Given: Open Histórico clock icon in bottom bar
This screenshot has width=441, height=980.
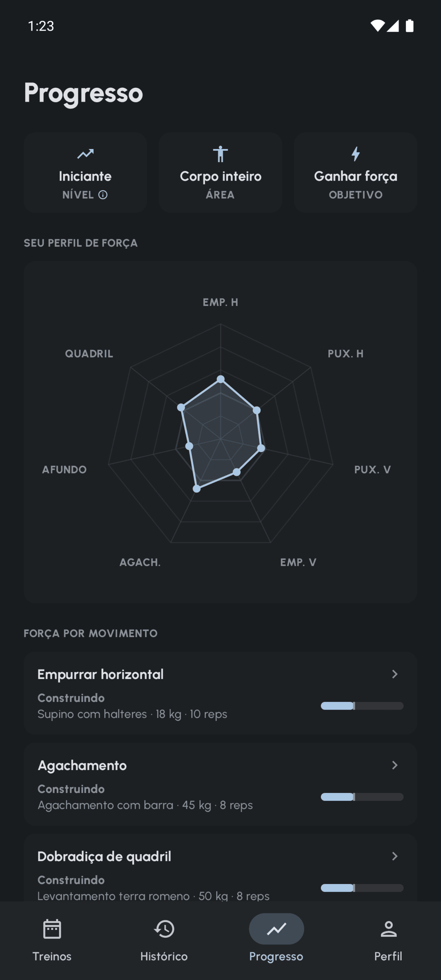Looking at the screenshot, I should [x=164, y=929].
